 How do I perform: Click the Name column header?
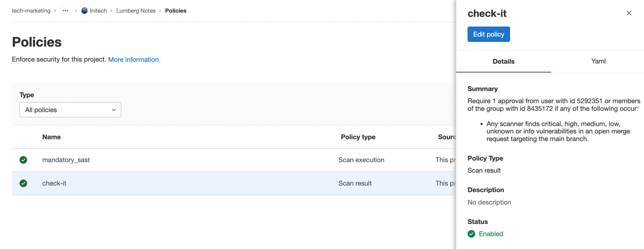(52, 137)
